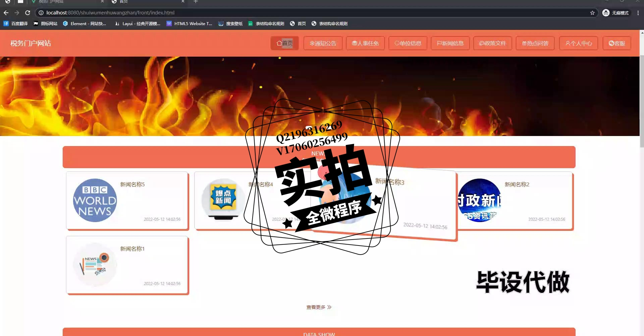Open the 搜索壁纸 bookmark
Image resolution: width=644 pixels, height=336 pixels.
tap(230, 23)
